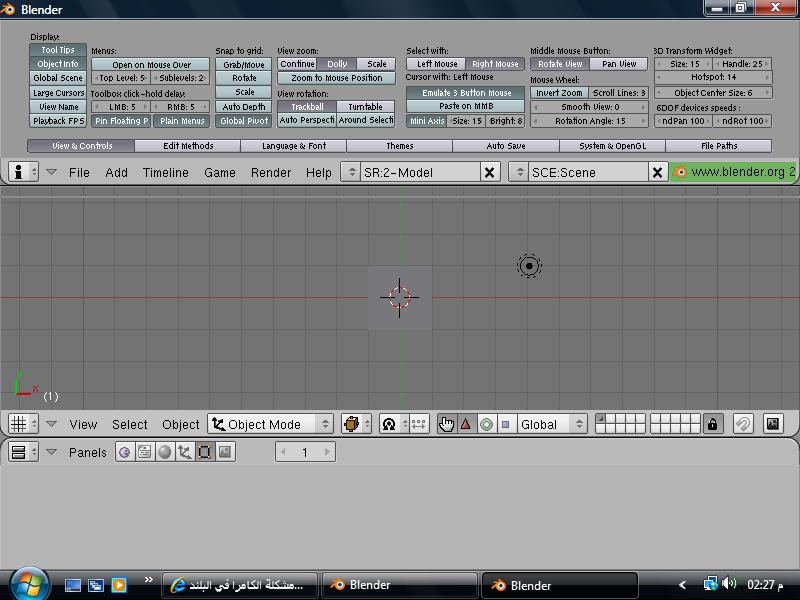Expand the Object Mode dropdown
800x600 pixels.
pyautogui.click(x=270, y=424)
